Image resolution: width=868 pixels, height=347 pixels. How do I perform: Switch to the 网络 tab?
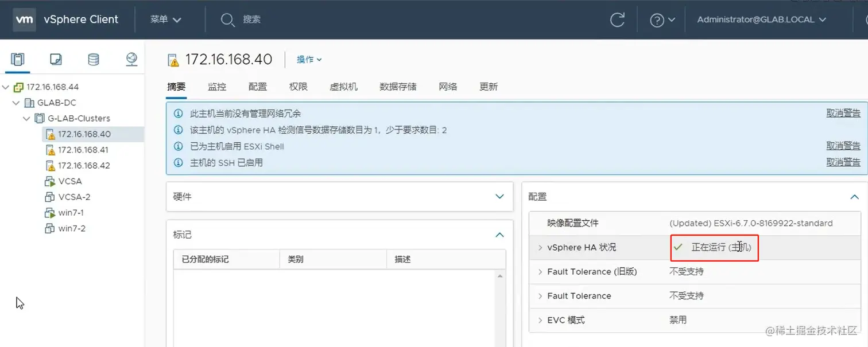[x=448, y=87]
